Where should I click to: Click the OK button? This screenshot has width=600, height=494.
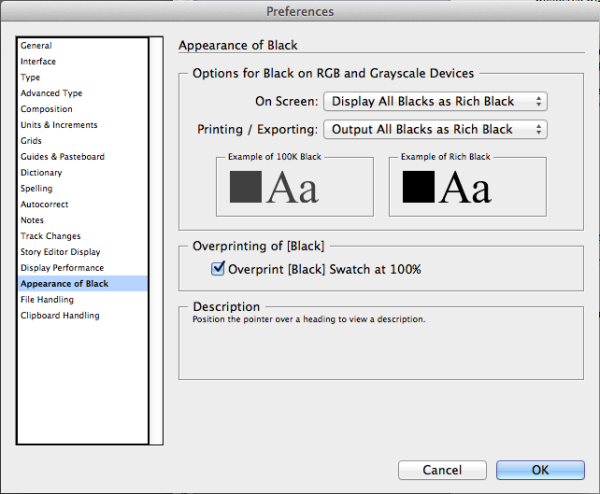pyautogui.click(x=540, y=470)
